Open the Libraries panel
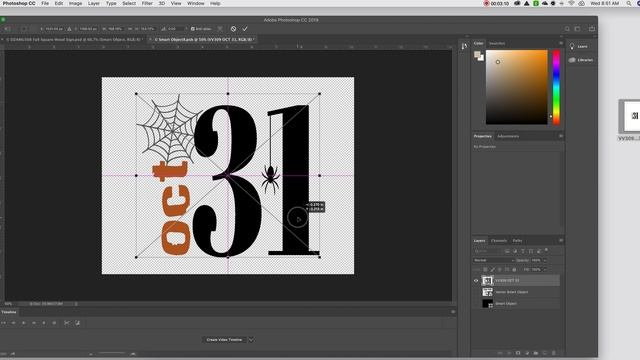Viewport: 640px width, 360px height. (x=581, y=60)
